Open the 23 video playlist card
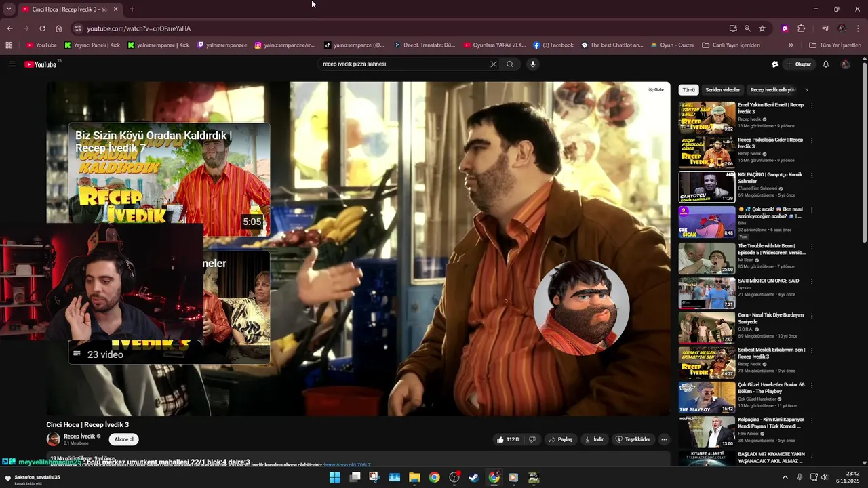 point(169,308)
